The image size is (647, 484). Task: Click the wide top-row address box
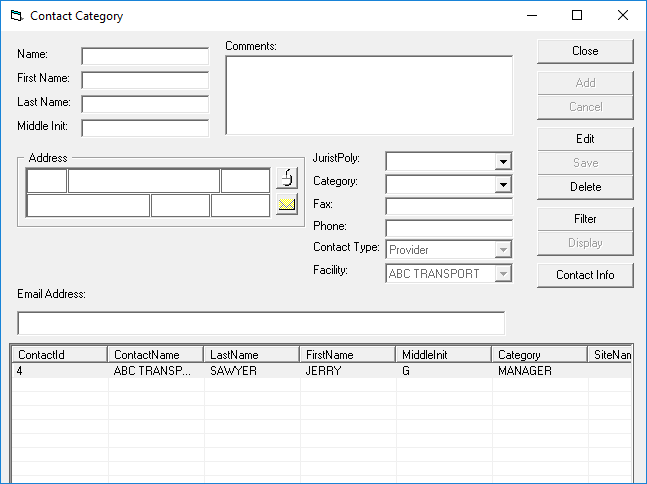(x=144, y=180)
